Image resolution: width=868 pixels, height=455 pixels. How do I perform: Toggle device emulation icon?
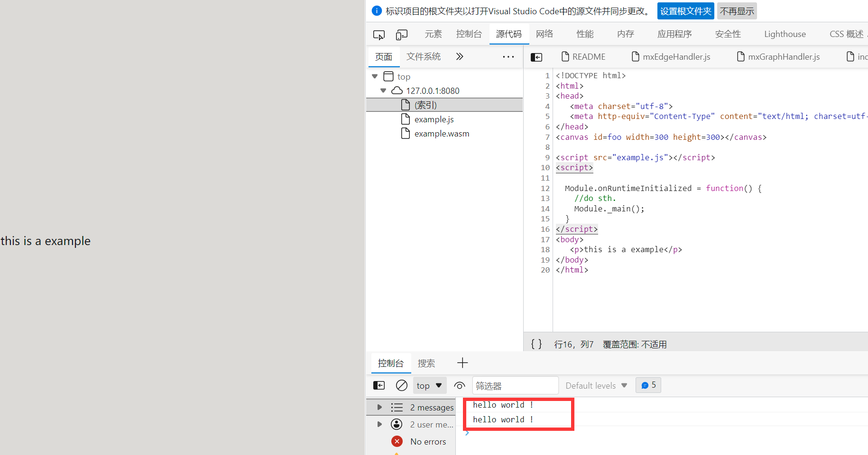click(402, 35)
